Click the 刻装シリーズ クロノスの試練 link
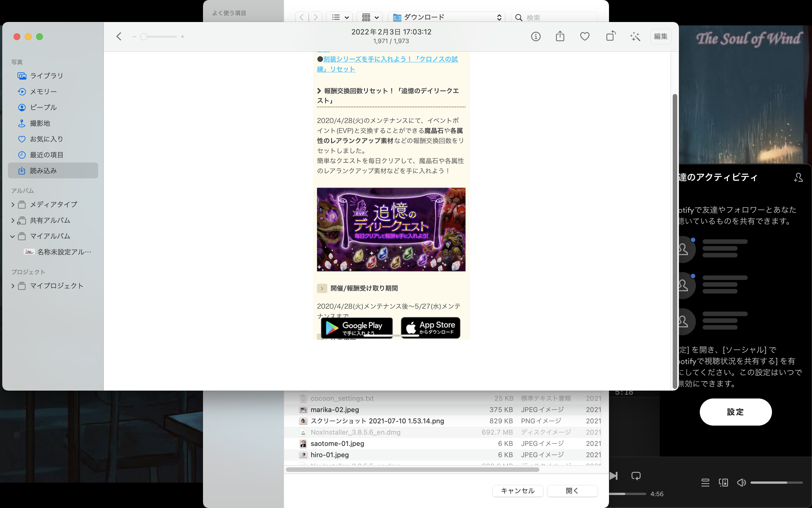Screen dimensions: 812x508 click(388, 64)
